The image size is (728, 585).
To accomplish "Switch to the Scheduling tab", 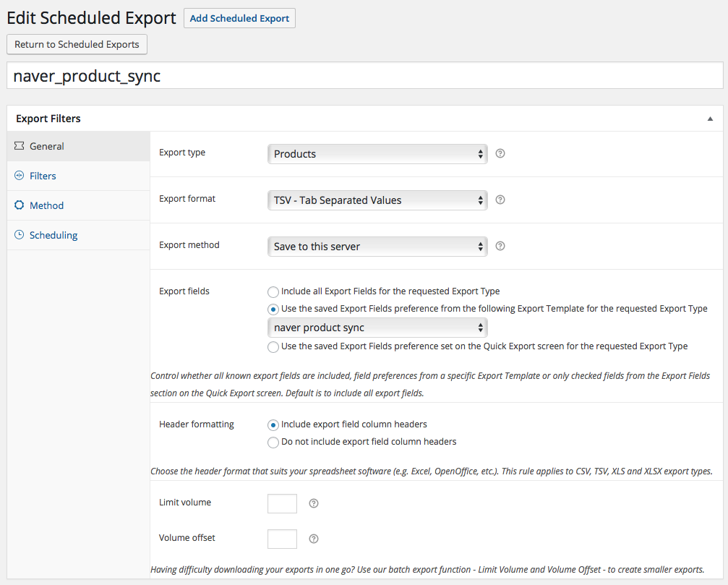I will (x=53, y=235).
